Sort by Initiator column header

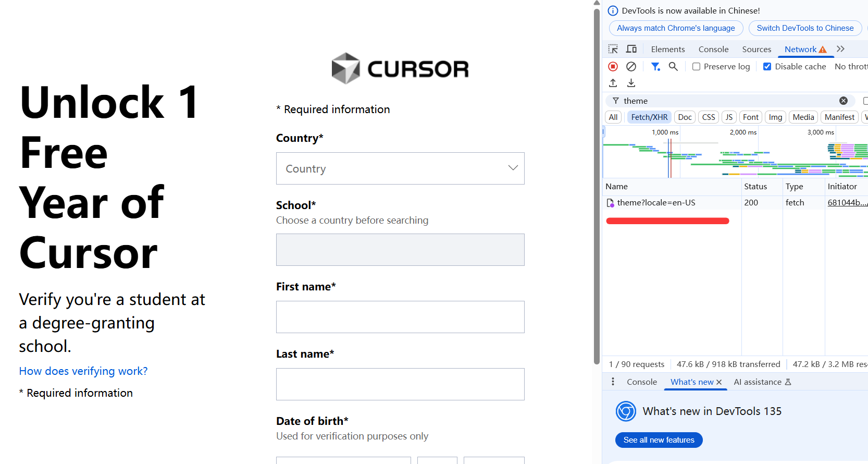click(846, 187)
